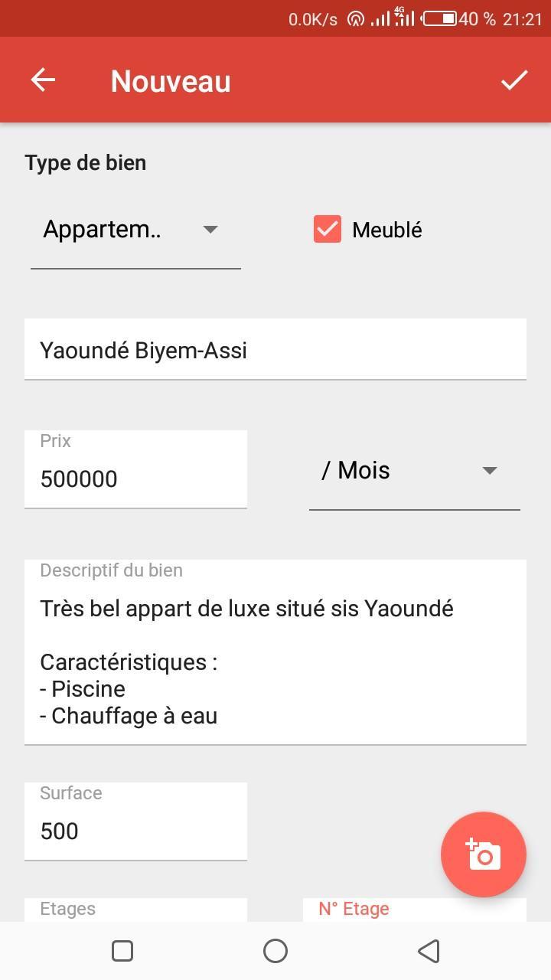Tap the Nouveau title in header
Screen dimensions: 551x980
point(171,81)
